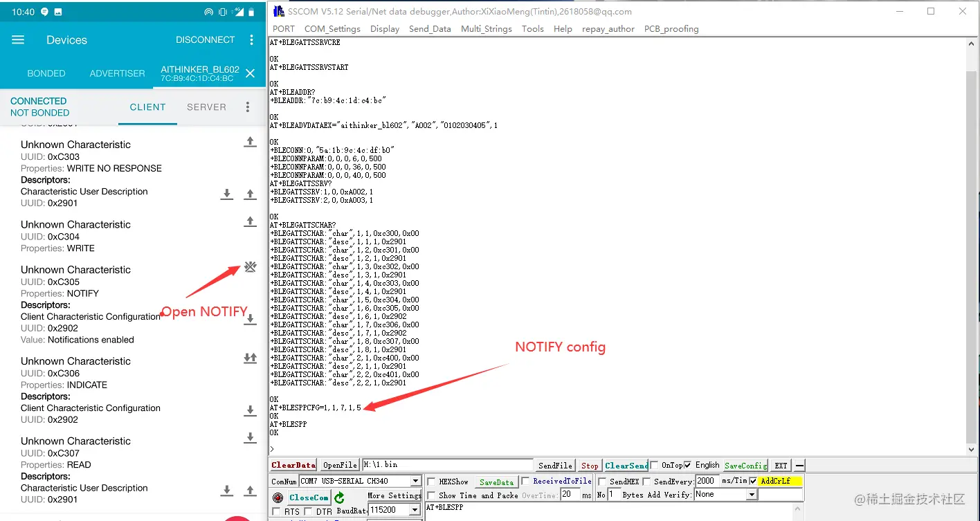Enable the Show Time and Packe checkbox
The width and height of the screenshot is (980, 521).
pyautogui.click(x=432, y=495)
